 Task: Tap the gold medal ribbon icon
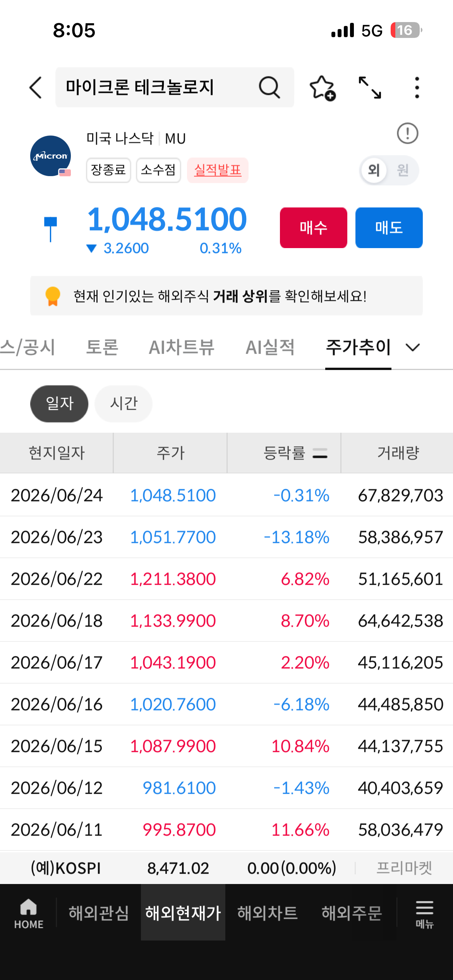53,296
